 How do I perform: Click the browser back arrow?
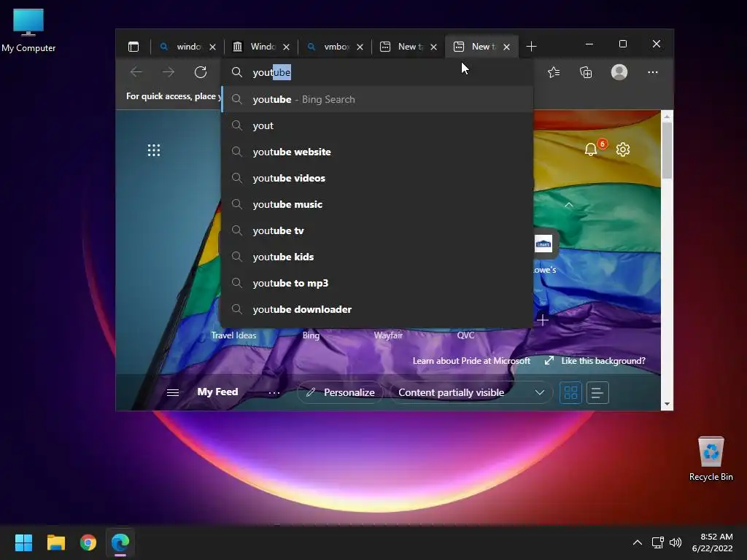(136, 72)
